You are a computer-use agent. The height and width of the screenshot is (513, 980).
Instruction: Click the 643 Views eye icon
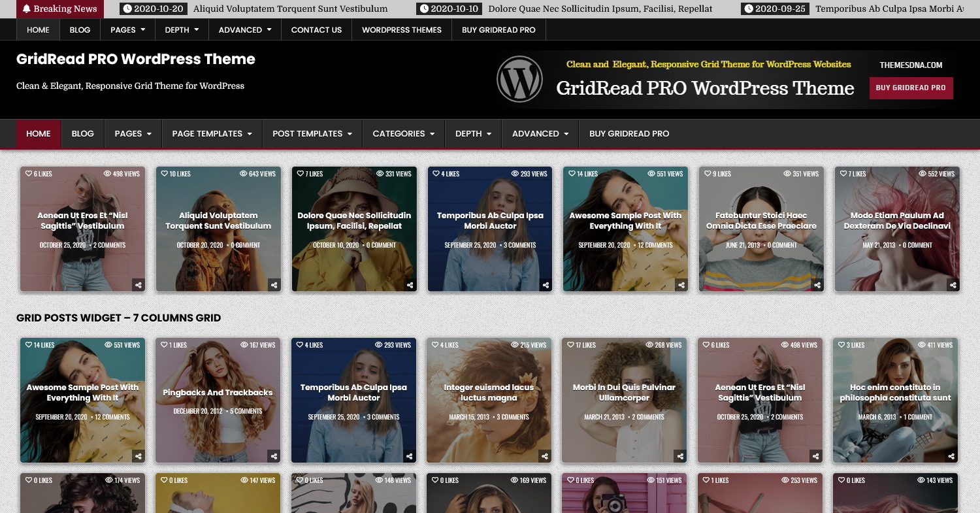coord(244,174)
